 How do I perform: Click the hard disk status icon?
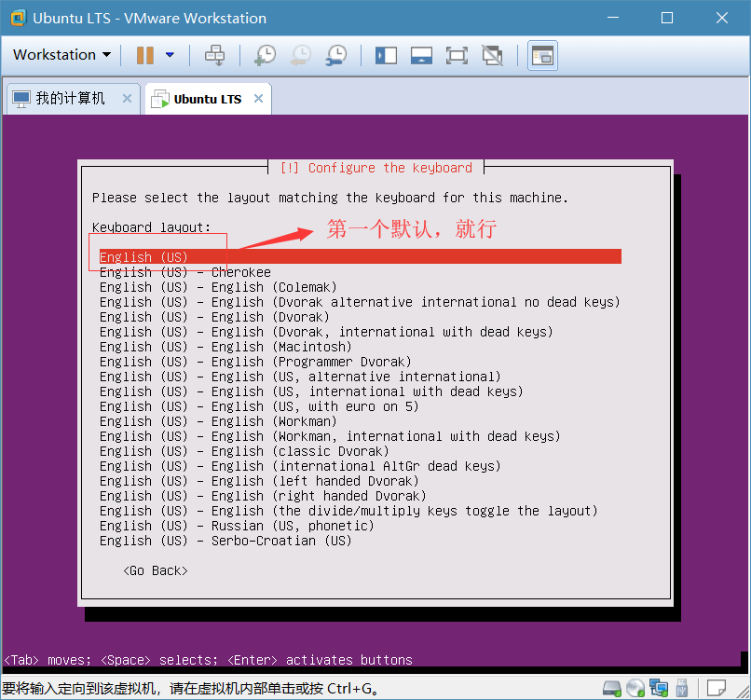tap(612, 688)
